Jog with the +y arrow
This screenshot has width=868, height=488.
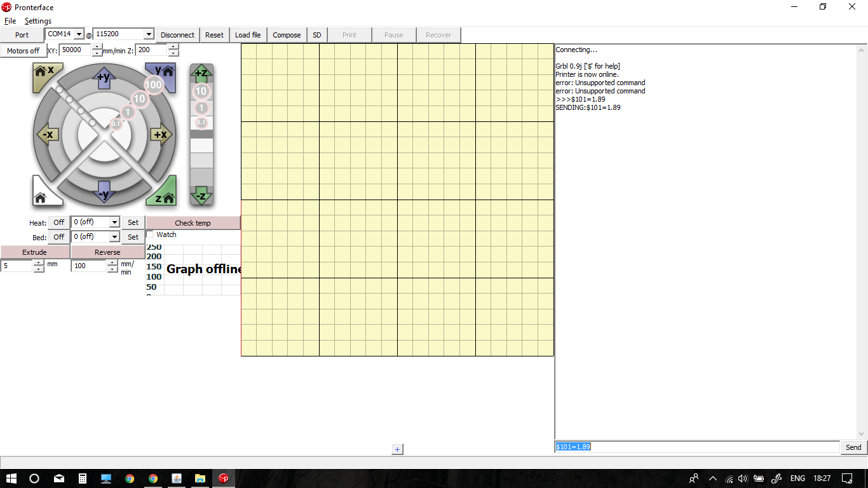pyautogui.click(x=104, y=78)
